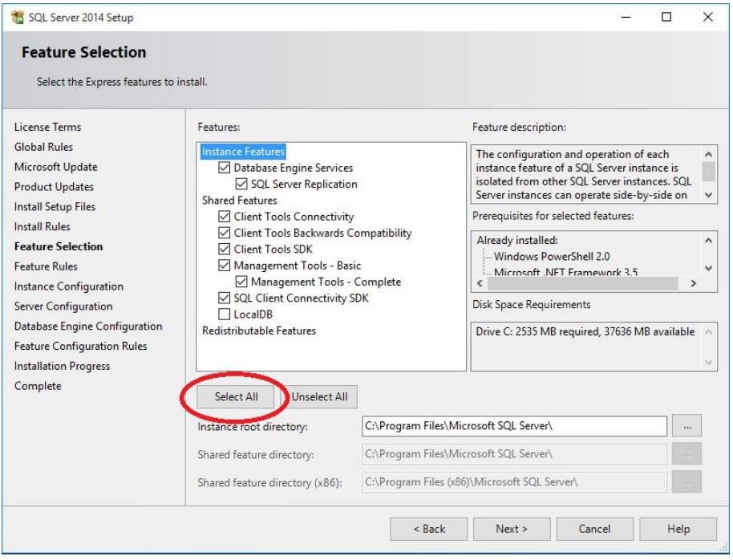This screenshot has height=560, width=733.
Task: Click the Feature Rules step
Action: click(x=46, y=266)
